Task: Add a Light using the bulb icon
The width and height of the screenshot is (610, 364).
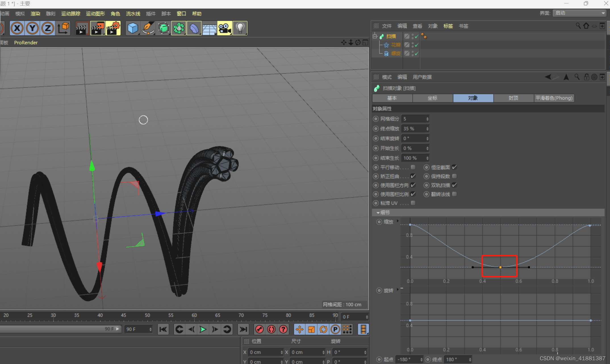Action: tap(240, 28)
